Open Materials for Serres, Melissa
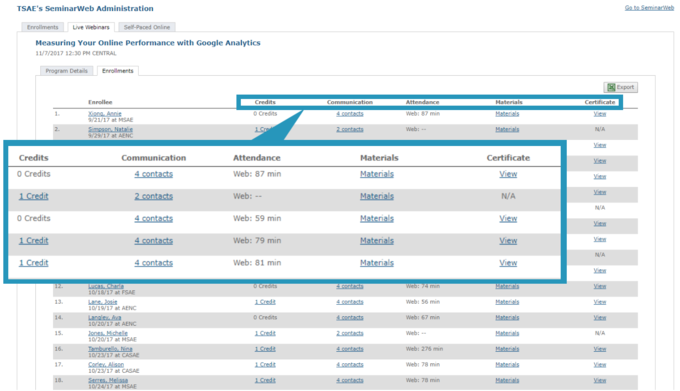680x391 pixels. tap(507, 380)
